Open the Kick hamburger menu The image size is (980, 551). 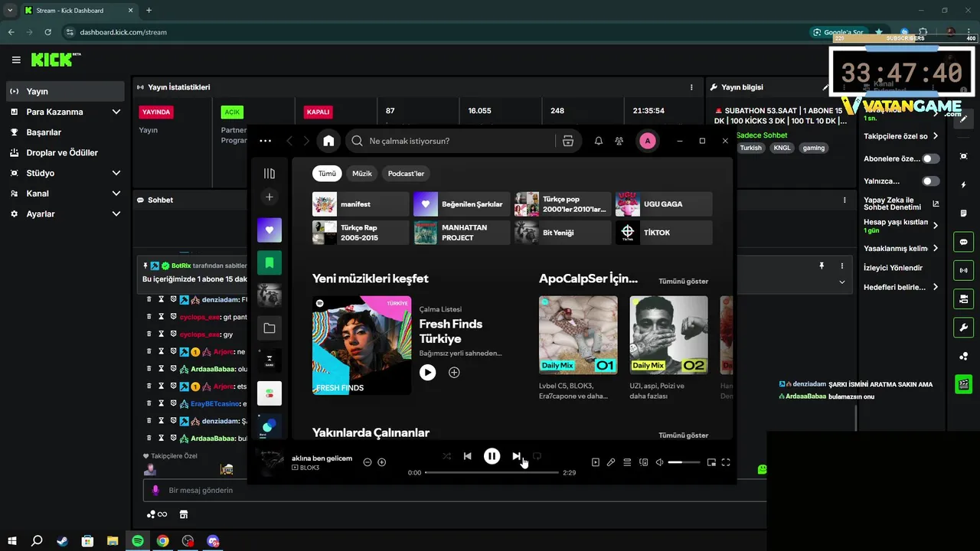tap(16, 60)
